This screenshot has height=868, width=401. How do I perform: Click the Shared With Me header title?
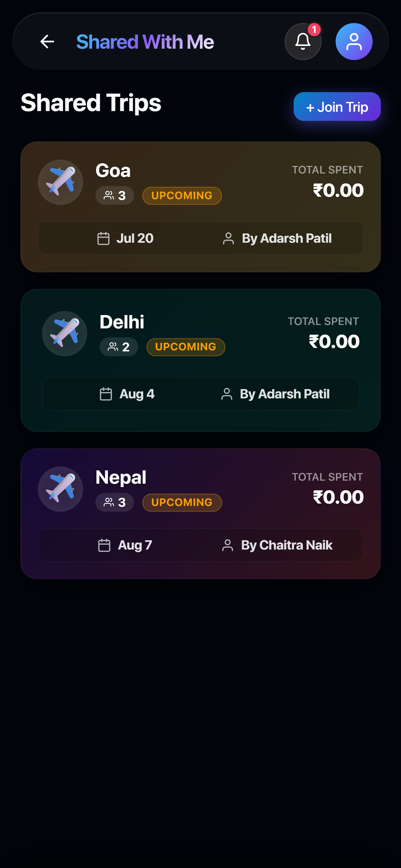click(x=145, y=42)
